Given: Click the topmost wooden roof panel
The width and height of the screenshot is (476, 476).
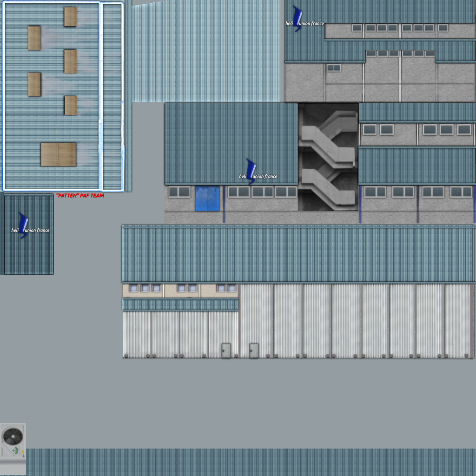Looking at the screenshot, I should coord(70,17).
